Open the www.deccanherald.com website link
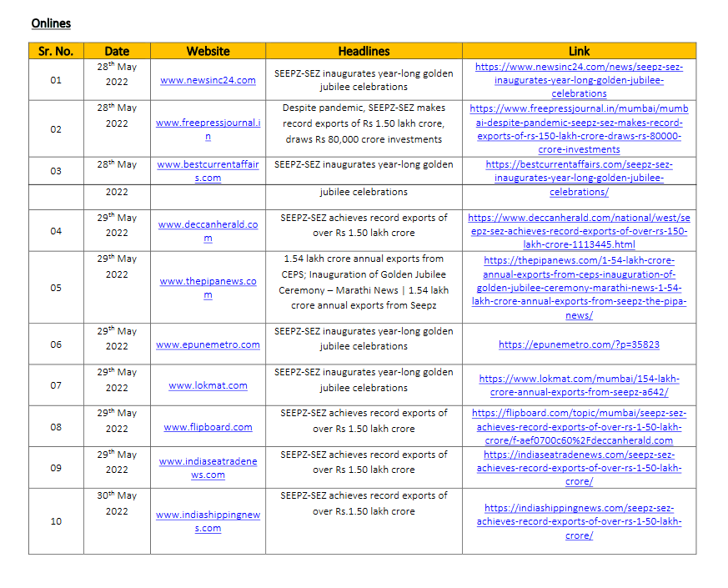This screenshot has width=728, height=588. (208, 231)
